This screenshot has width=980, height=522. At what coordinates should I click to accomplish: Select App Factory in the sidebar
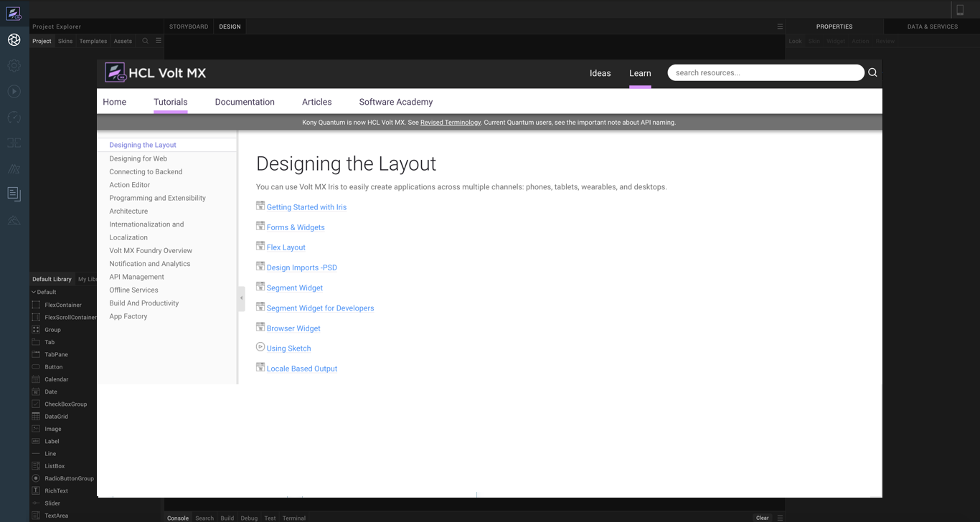(128, 316)
